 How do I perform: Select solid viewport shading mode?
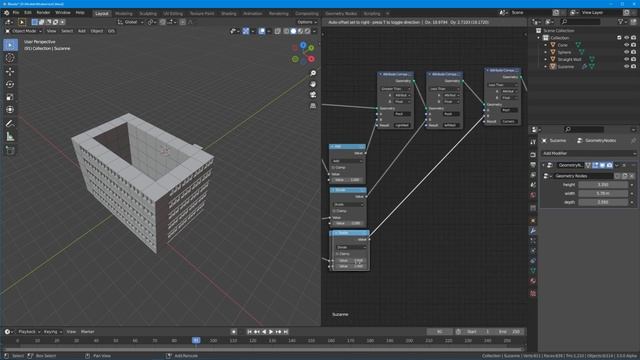[293, 31]
